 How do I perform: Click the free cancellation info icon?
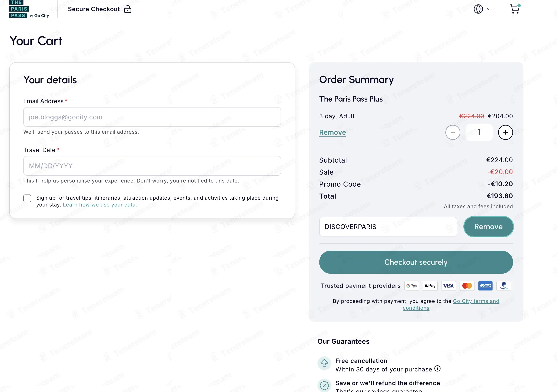point(437,369)
